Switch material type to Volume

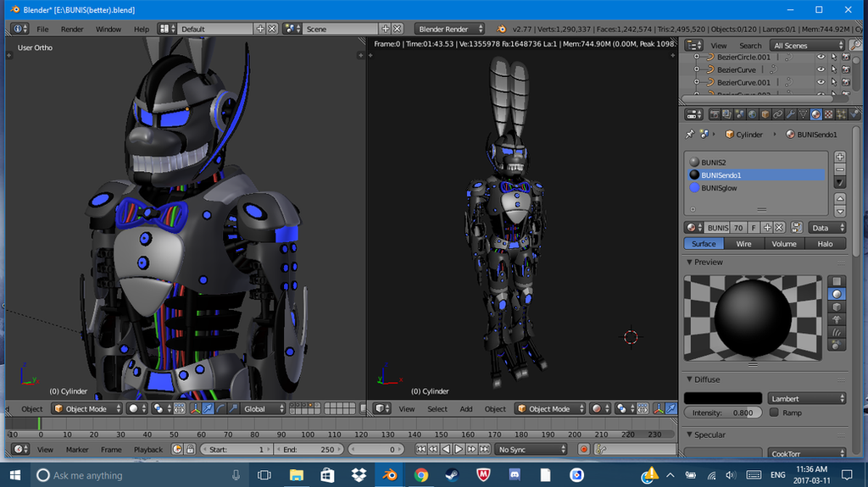[x=784, y=244]
